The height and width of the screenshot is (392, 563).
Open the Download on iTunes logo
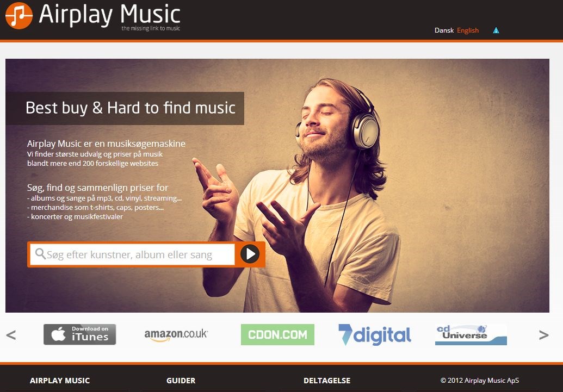point(80,334)
